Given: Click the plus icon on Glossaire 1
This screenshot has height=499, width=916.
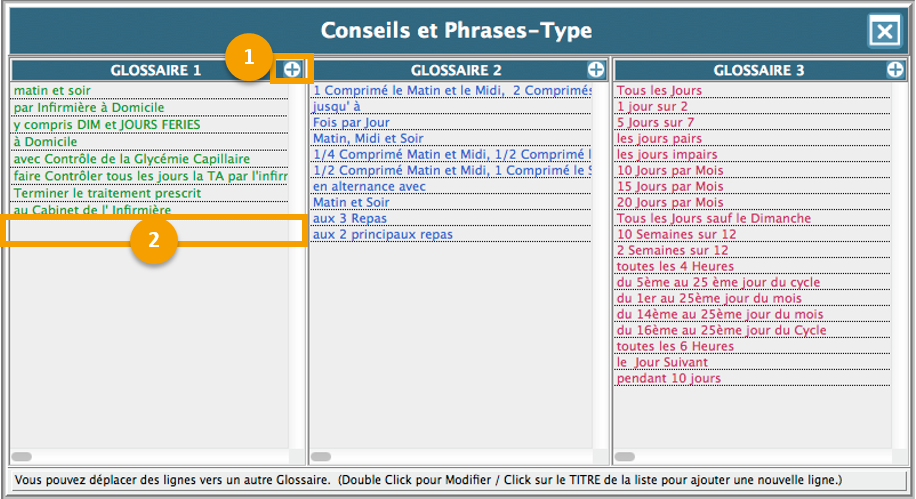Looking at the screenshot, I should 291,69.
